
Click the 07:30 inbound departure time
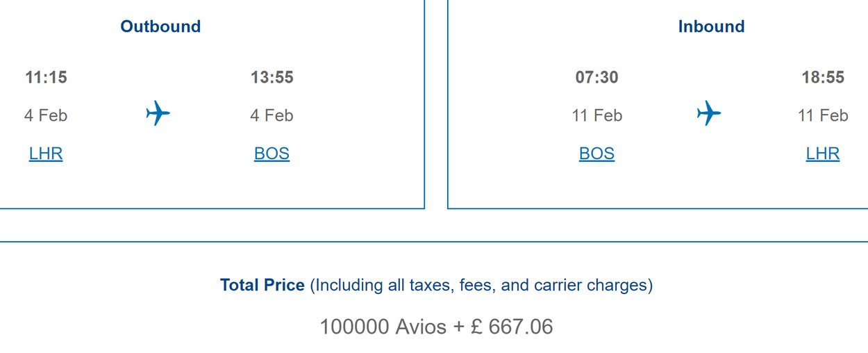[x=596, y=77]
